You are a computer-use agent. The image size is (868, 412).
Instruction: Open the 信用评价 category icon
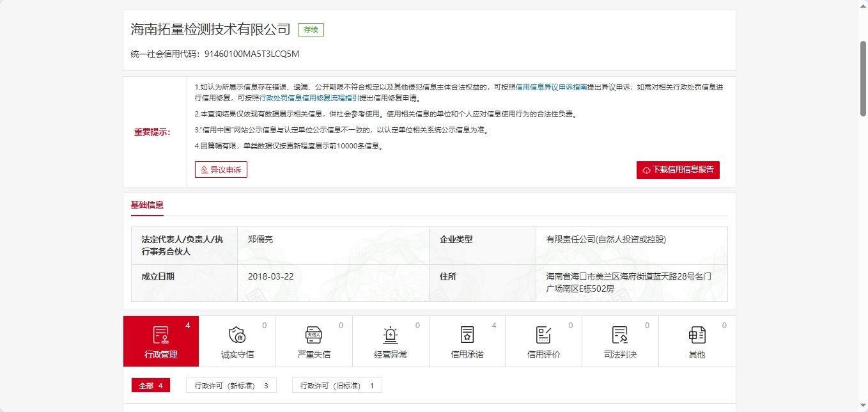click(x=543, y=335)
